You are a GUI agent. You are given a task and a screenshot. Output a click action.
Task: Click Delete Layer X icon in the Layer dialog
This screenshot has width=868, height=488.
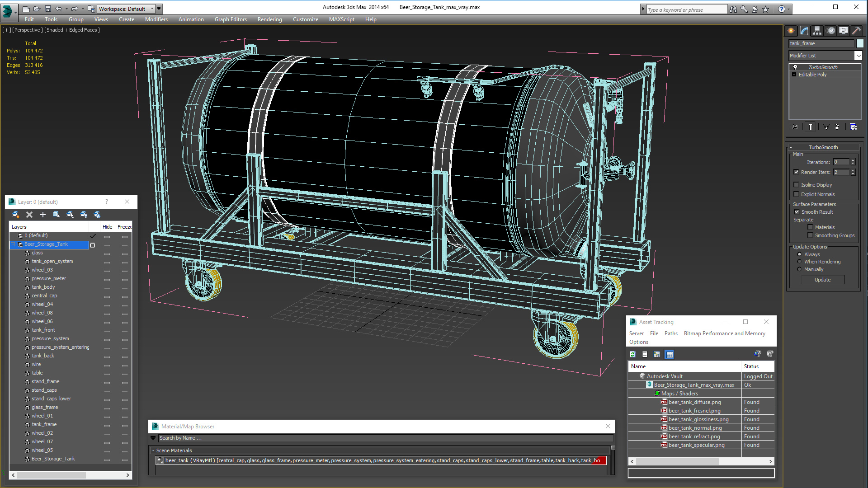tap(29, 215)
